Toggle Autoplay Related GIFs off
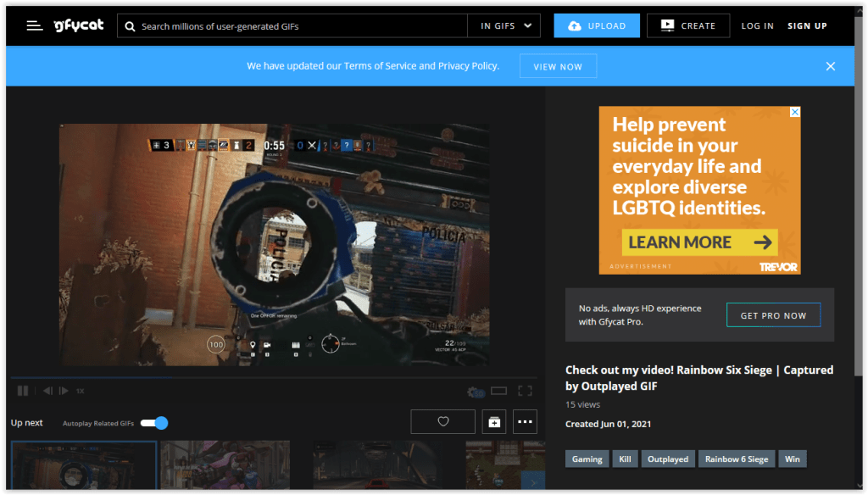The width and height of the screenshot is (868, 495). tap(153, 423)
